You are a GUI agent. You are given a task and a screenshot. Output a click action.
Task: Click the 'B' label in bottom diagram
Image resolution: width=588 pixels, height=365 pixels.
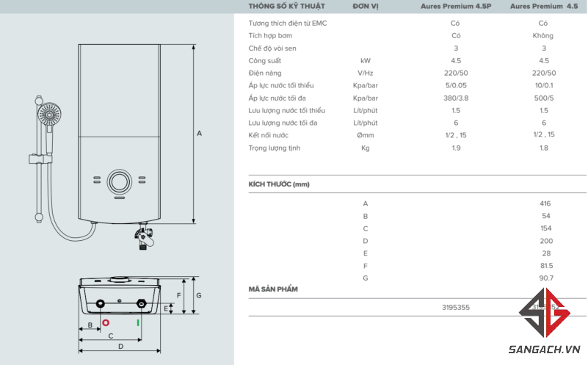coord(90,325)
